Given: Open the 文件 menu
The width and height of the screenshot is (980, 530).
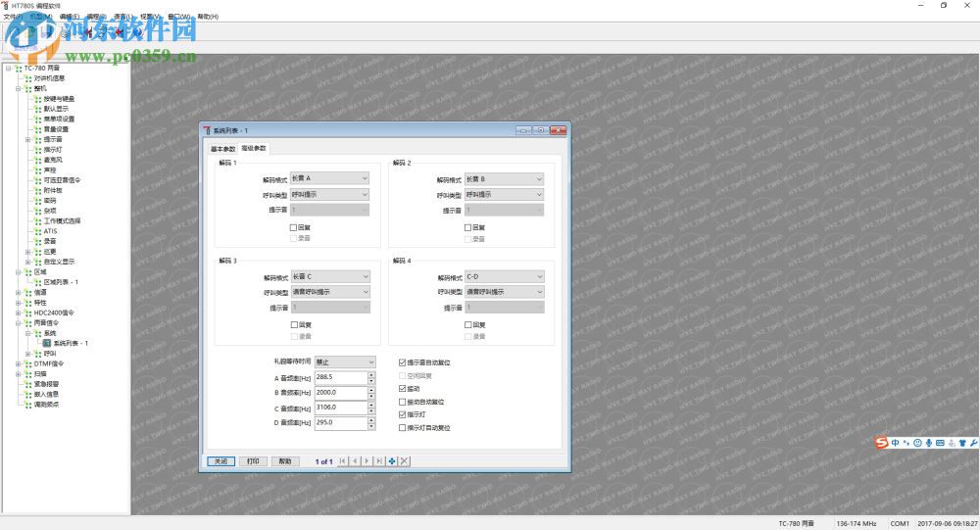Looking at the screenshot, I should (13, 17).
